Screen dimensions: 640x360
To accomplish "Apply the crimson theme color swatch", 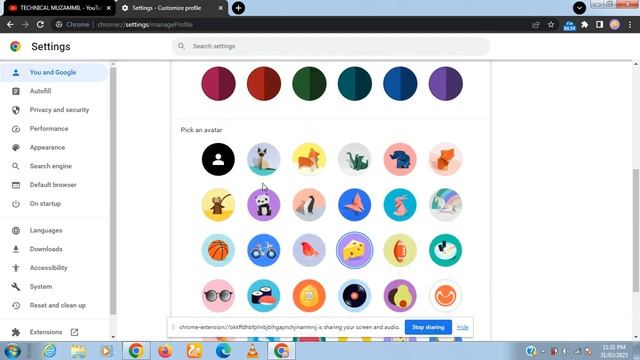I will tap(218, 84).
